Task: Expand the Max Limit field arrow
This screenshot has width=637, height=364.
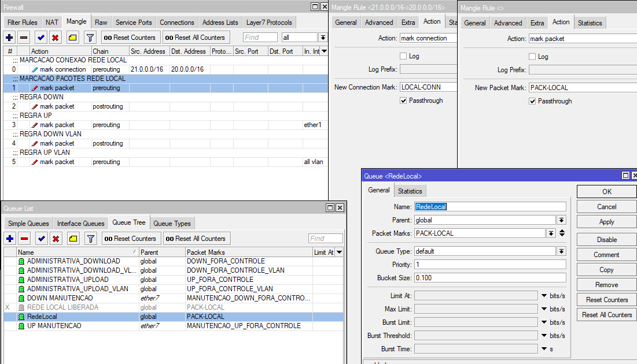Action: (x=544, y=309)
